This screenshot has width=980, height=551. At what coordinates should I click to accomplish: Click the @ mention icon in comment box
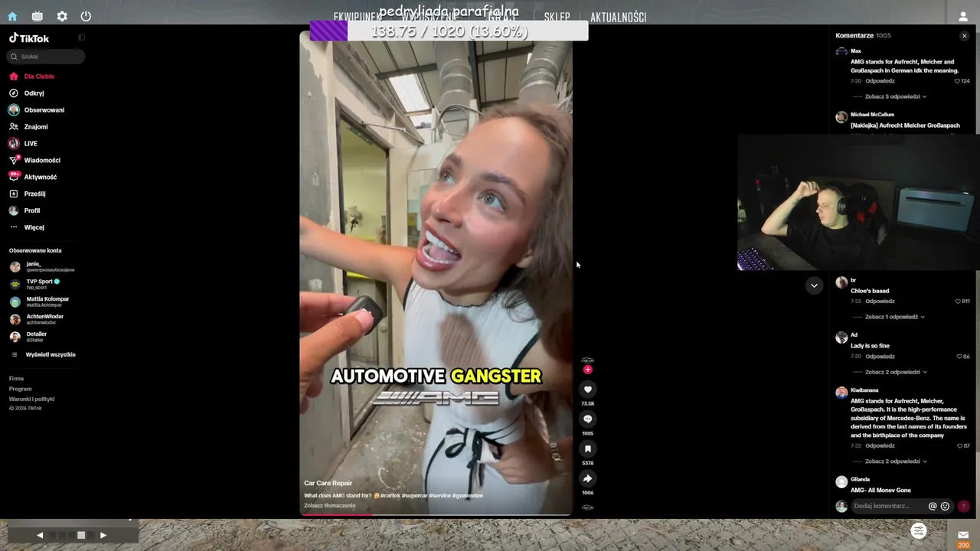(933, 506)
